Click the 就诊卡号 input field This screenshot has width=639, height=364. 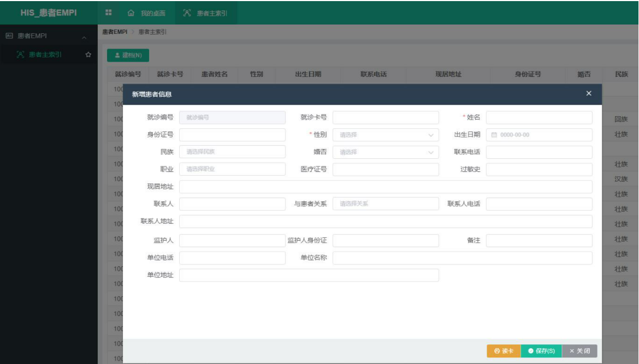[x=386, y=117]
